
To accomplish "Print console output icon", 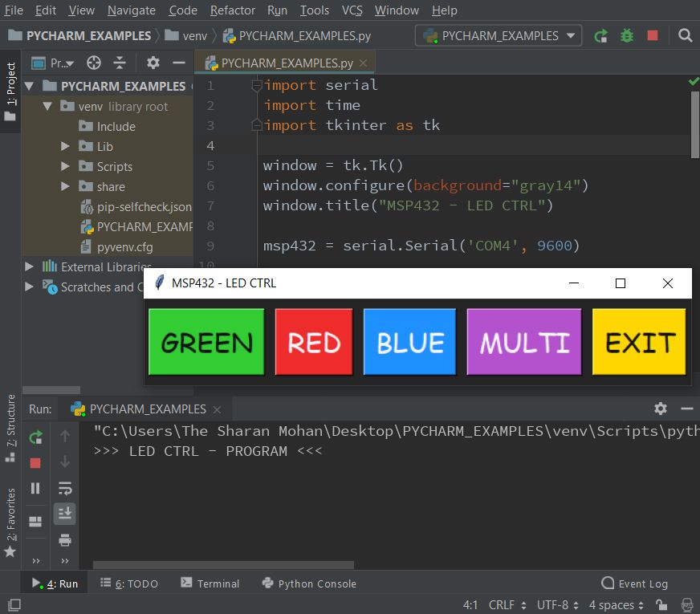I will [x=65, y=540].
